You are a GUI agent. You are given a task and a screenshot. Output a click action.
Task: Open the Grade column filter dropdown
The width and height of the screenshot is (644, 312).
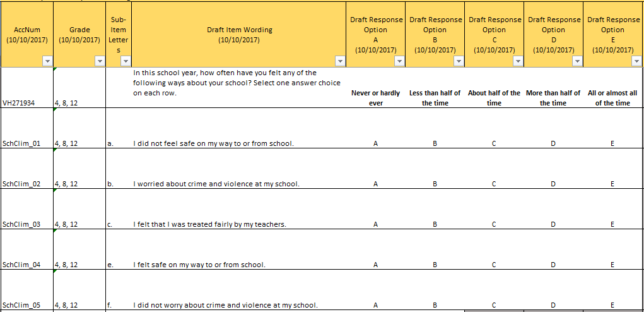coord(100,61)
